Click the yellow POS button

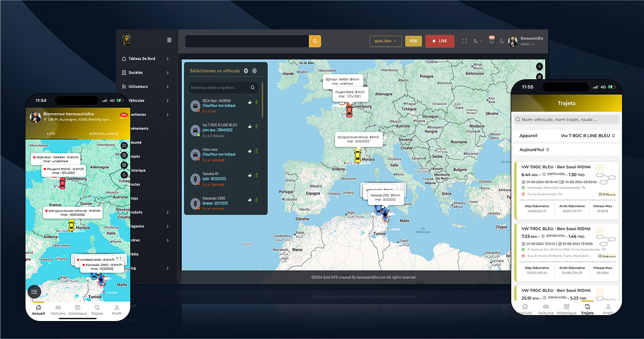(x=413, y=41)
